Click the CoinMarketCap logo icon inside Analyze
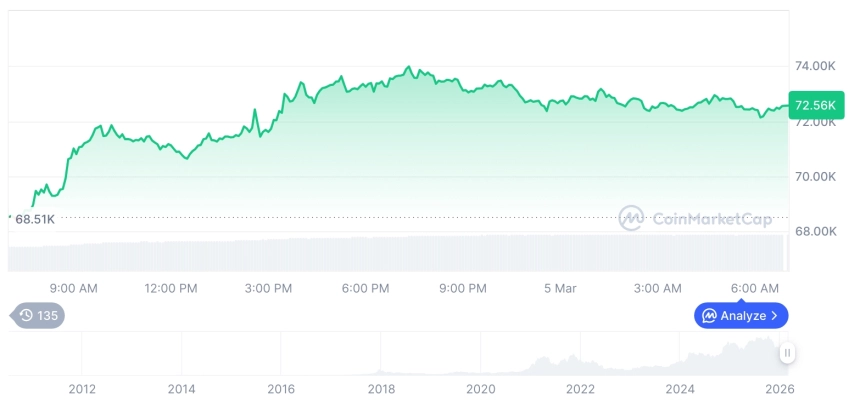 click(709, 316)
